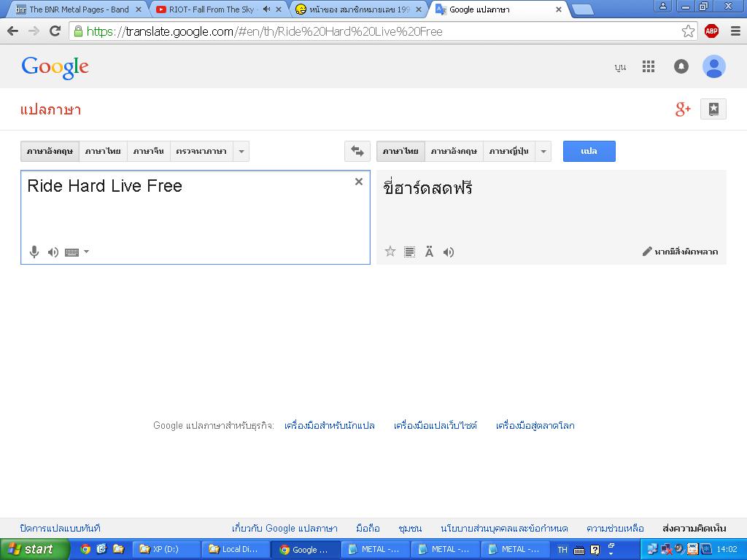This screenshot has height=560, width=747.
Task: Click ส่งความคิดเห็น feedback link
Action: pyautogui.click(x=694, y=528)
